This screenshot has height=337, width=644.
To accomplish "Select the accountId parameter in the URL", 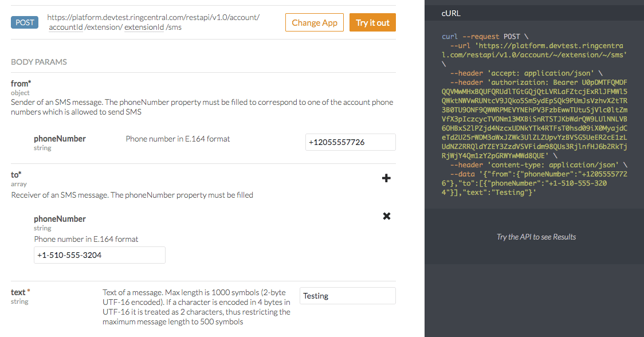I will click(x=65, y=28).
